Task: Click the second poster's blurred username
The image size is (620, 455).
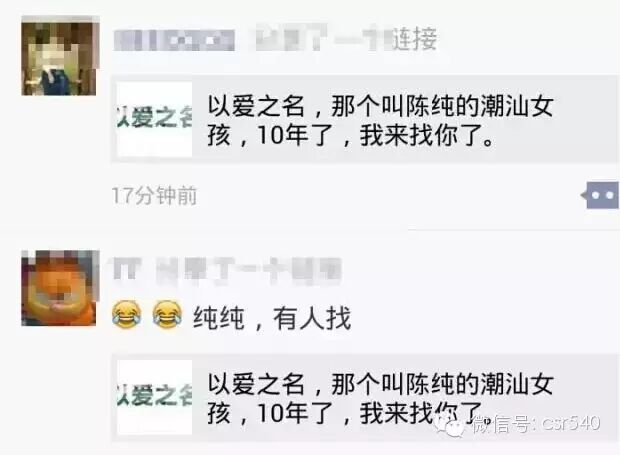Action: point(227,270)
